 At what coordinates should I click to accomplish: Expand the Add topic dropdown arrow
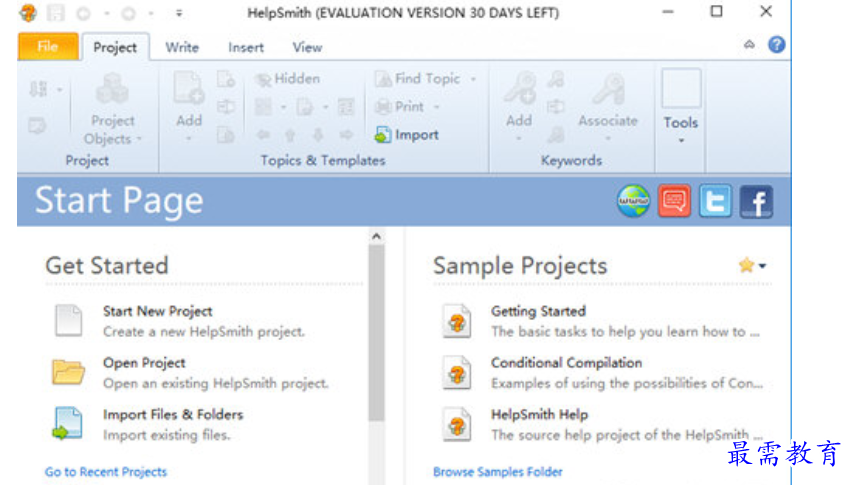pos(188,139)
